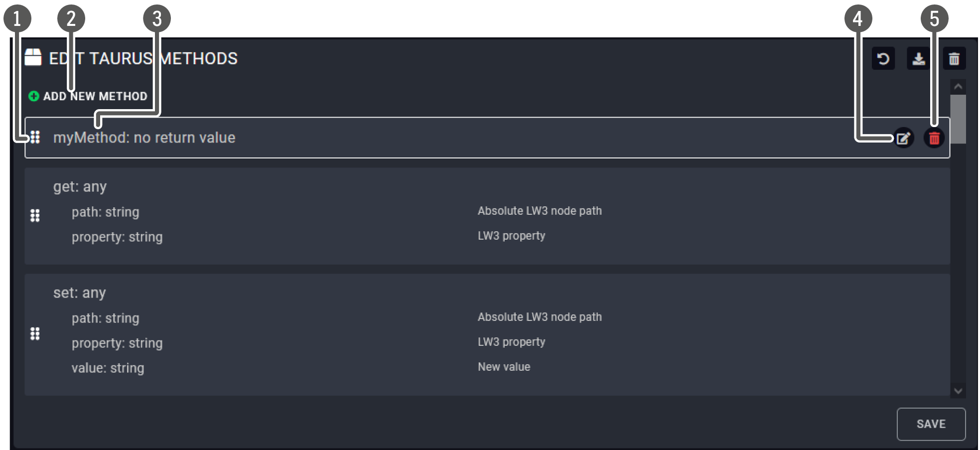
Task: Click the drag handle of the set method
Action: tap(35, 333)
